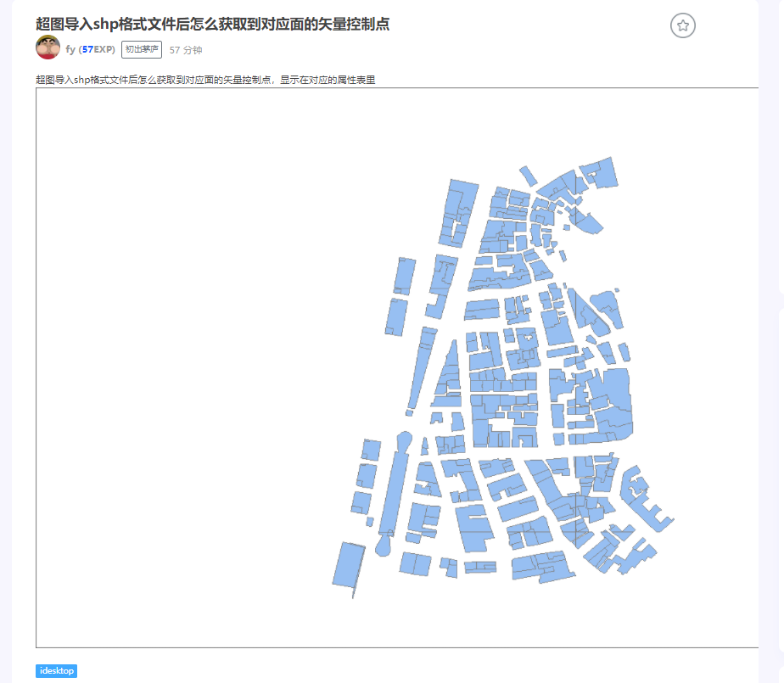
Task: Select the idesktop tag
Action: (x=57, y=671)
